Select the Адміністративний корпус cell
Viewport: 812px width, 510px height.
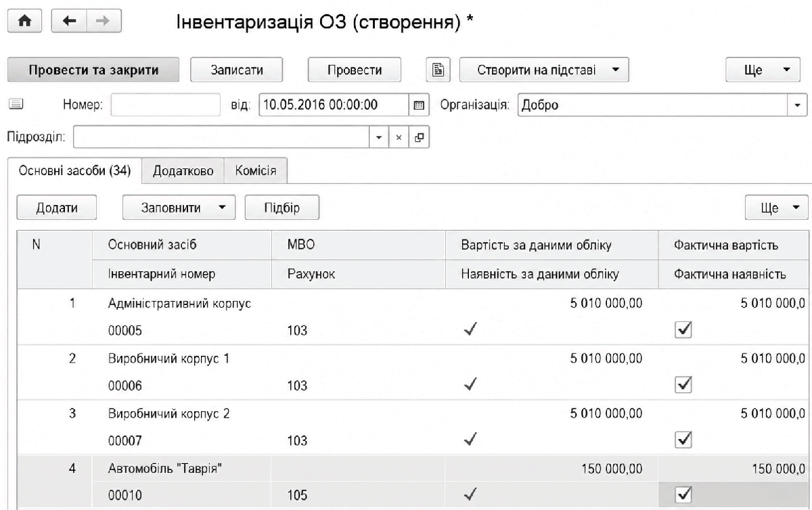click(x=180, y=304)
